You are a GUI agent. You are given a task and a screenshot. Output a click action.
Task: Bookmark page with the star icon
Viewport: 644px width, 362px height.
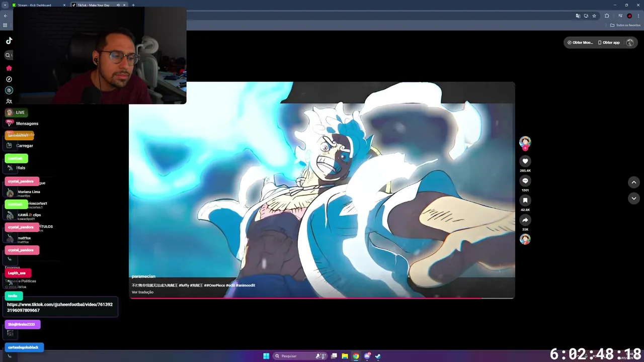click(594, 16)
